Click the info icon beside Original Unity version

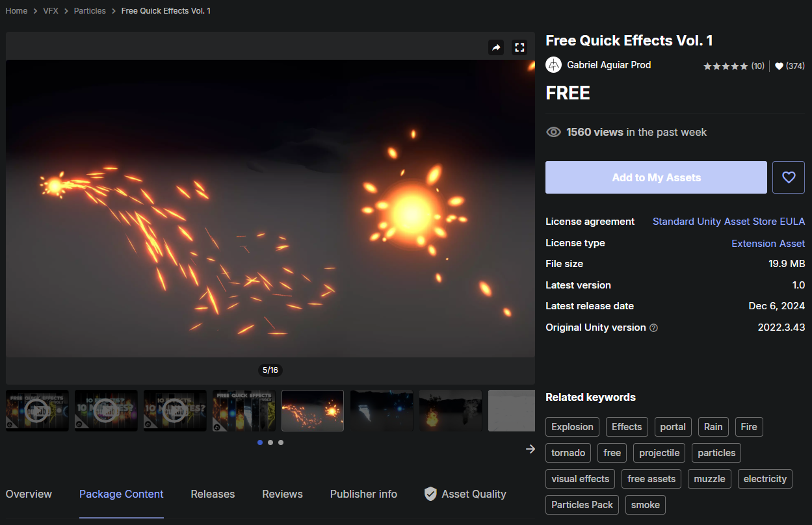click(654, 328)
